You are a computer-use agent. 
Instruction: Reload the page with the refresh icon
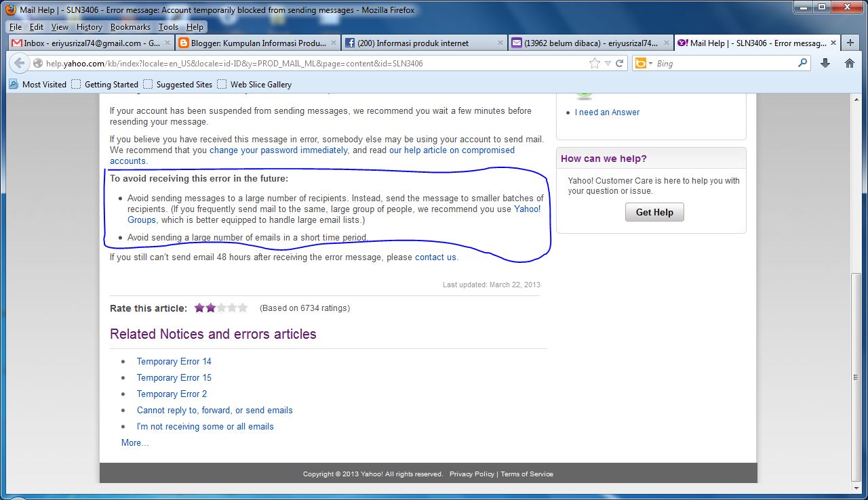click(x=619, y=63)
